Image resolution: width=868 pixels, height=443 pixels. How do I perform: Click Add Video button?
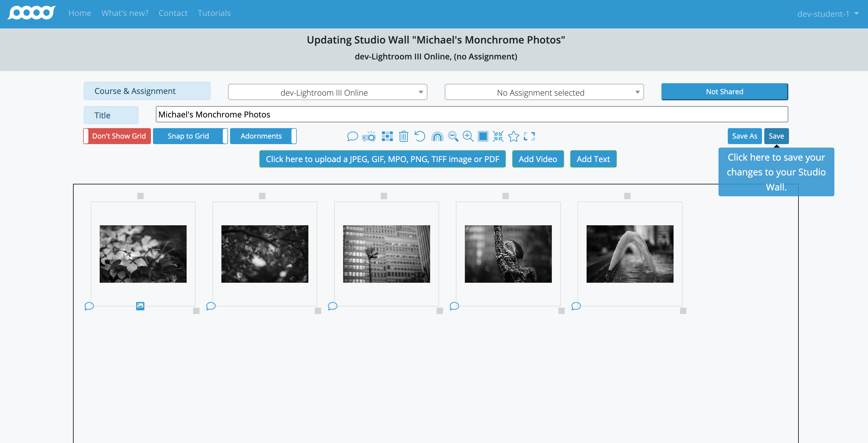pyautogui.click(x=538, y=159)
